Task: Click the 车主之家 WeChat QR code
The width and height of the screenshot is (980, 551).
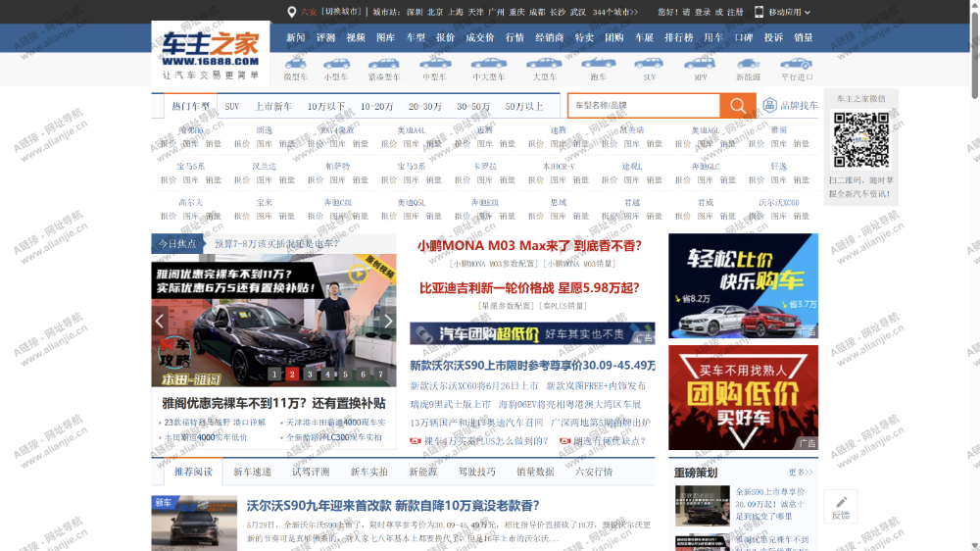Action: tap(860, 140)
